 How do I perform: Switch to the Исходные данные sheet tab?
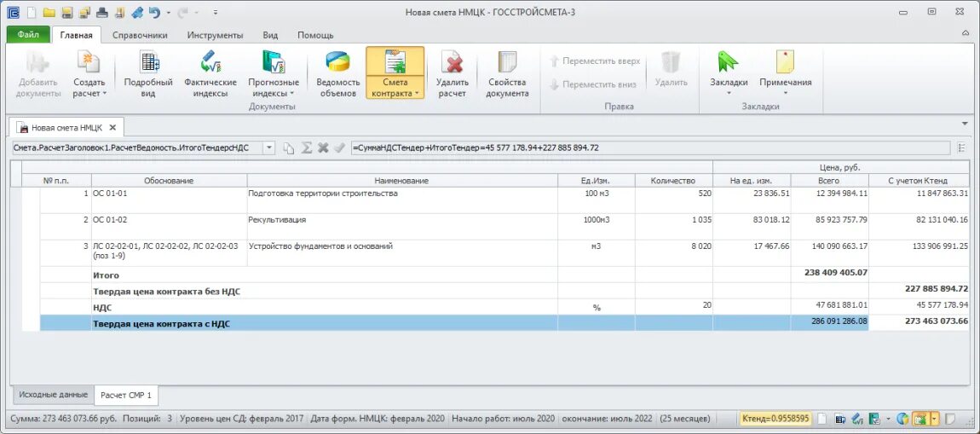53,395
